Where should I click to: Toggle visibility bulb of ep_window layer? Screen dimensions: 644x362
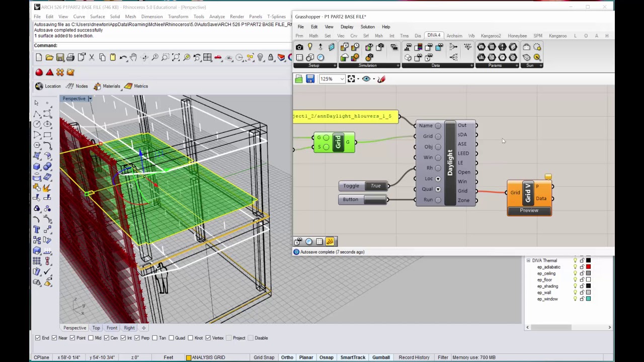[575, 299]
